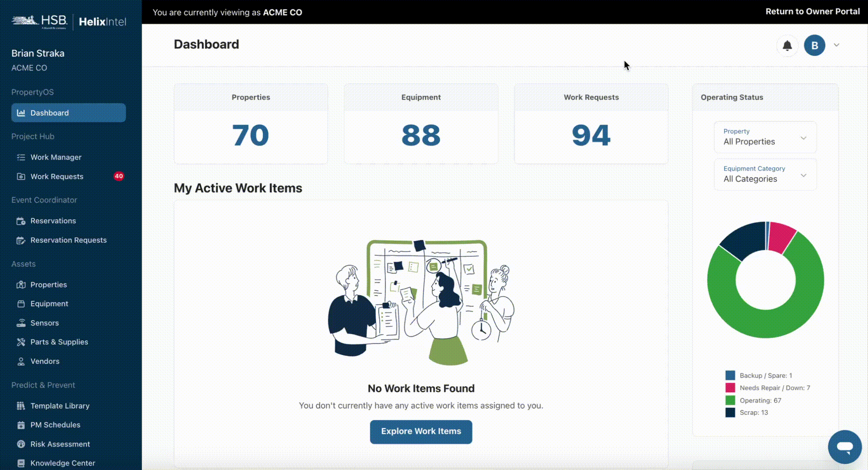Click the Equipment count card showing 88
868x470 pixels.
[x=421, y=124]
